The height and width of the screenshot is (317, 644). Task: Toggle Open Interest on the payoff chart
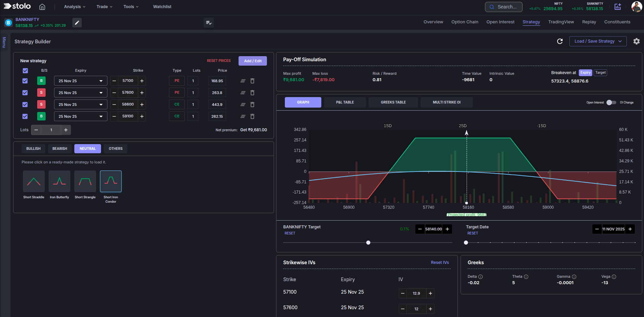coord(612,102)
